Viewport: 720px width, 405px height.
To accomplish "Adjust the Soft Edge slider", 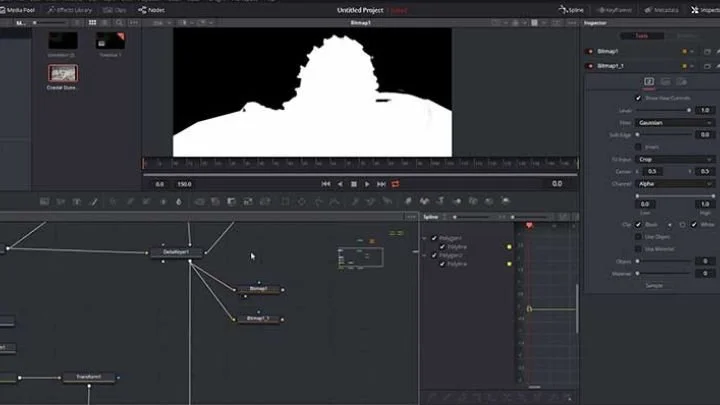I will (x=664, y=135).
